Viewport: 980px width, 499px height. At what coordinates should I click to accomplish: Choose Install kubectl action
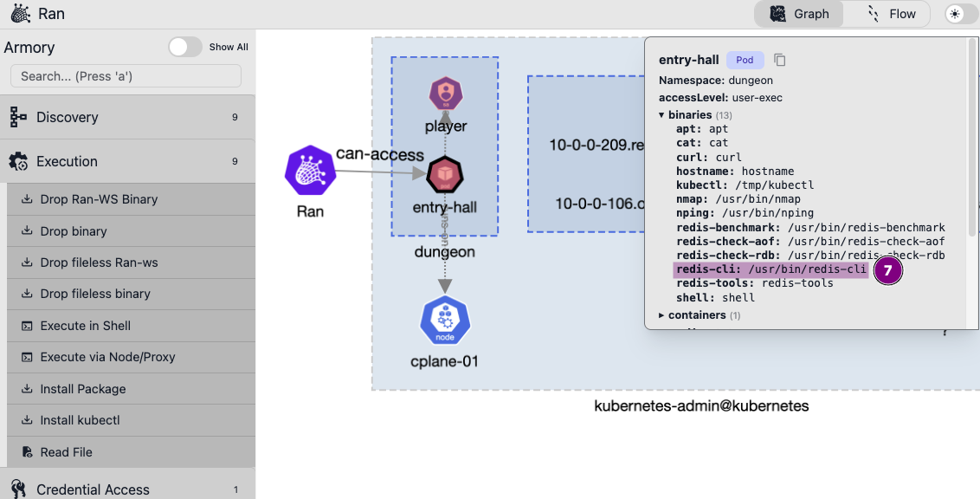tap(132, 420)
